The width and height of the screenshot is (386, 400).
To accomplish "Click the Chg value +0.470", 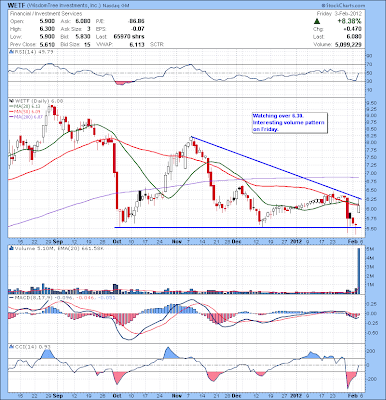I will (x=353, y=29).
